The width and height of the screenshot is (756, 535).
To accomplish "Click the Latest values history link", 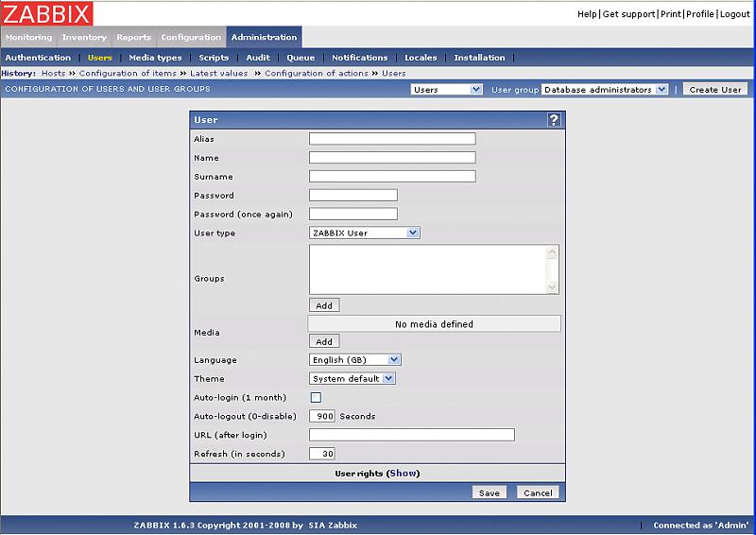I will tap(219, 74).
